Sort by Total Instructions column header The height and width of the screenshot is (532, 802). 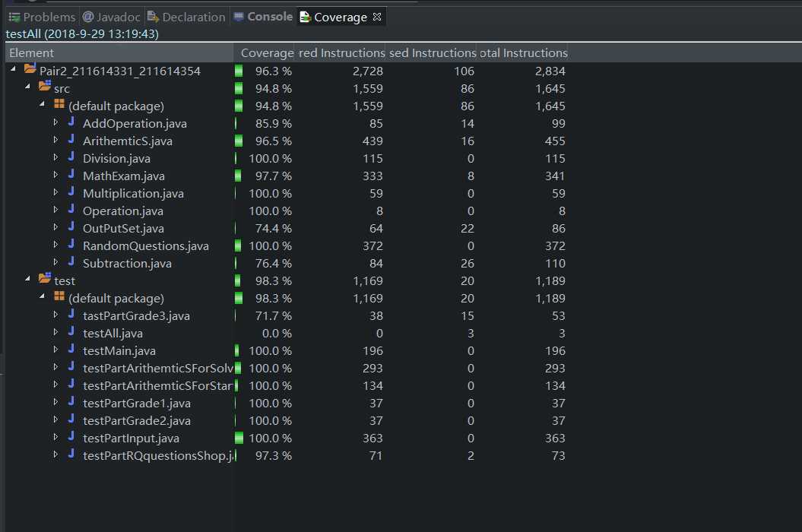pyautogui.click(x=523, y=52)
